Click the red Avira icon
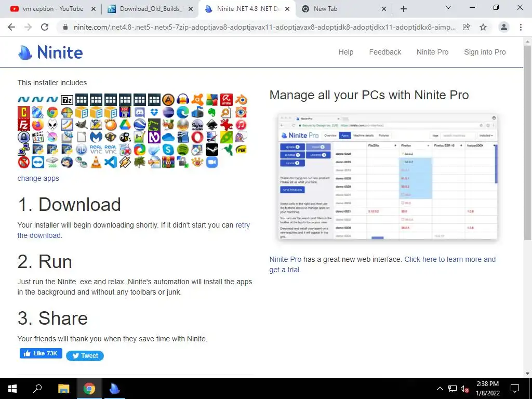 point(227,100)
